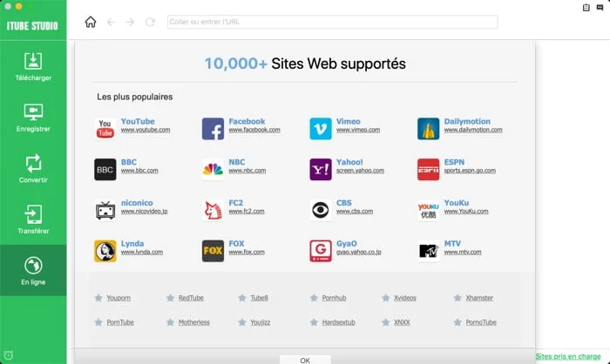Go forward with the right arrow
The height and width of the screenshot is (364, 610).
pyautogui.click(x=130, y=22)
